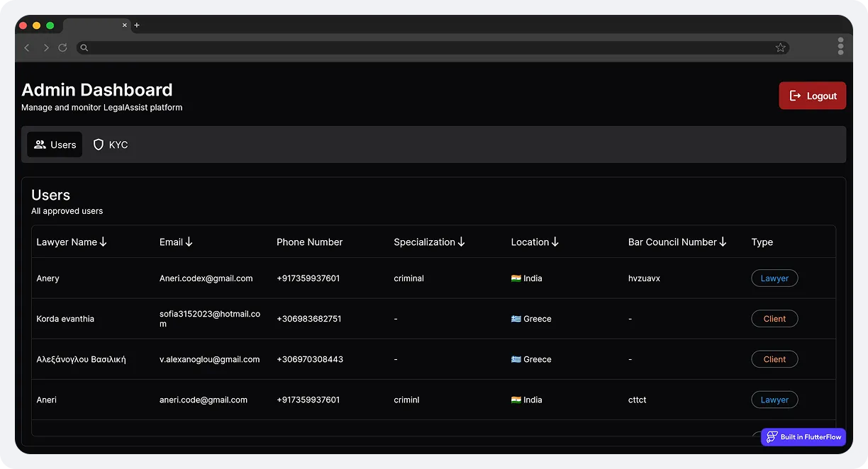
Task: Click the browser address bar
Action: [433, 47]
